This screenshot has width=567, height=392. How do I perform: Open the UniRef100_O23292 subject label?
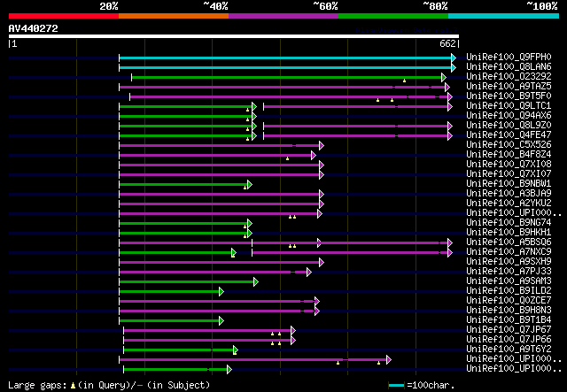click(509, 77)
